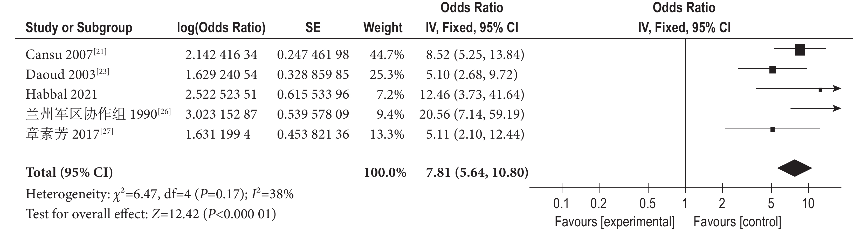This screenshot has width=868, height=231.
Task: Click the "Favours [control]" axis label
Action: (737, 222)
